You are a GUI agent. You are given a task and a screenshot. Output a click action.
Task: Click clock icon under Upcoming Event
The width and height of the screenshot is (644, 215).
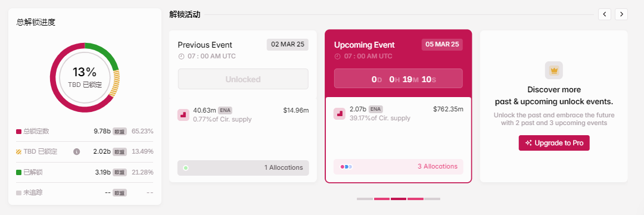[x=337, y=57]
